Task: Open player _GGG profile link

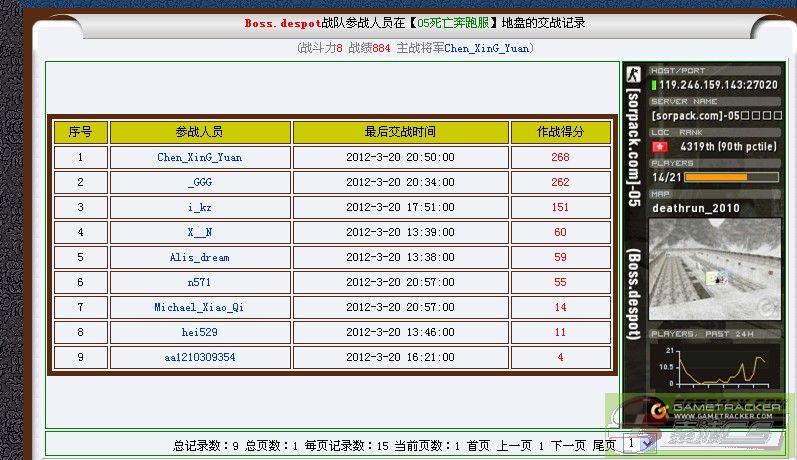Action: [x=199, y=182]
